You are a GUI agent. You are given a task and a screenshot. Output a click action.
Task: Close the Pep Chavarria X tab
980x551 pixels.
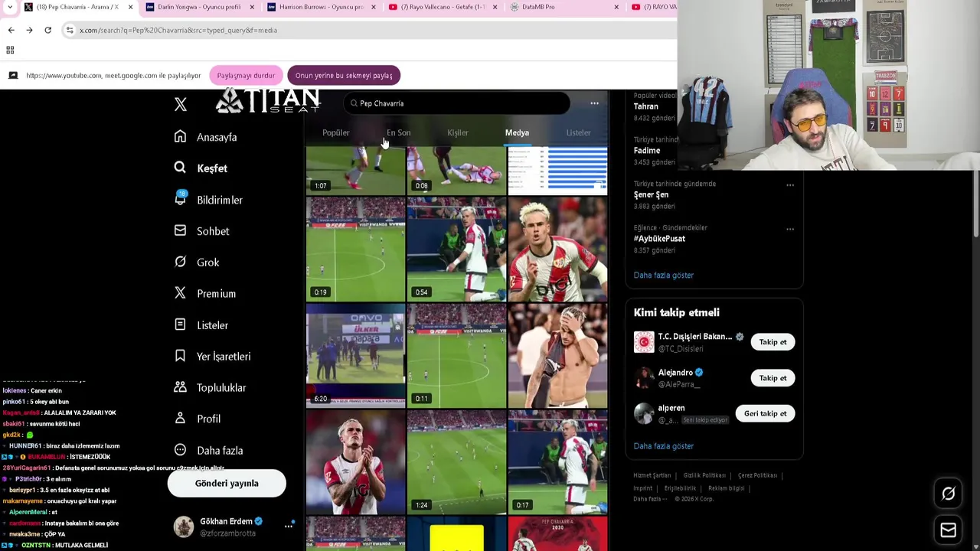[130, 7]
